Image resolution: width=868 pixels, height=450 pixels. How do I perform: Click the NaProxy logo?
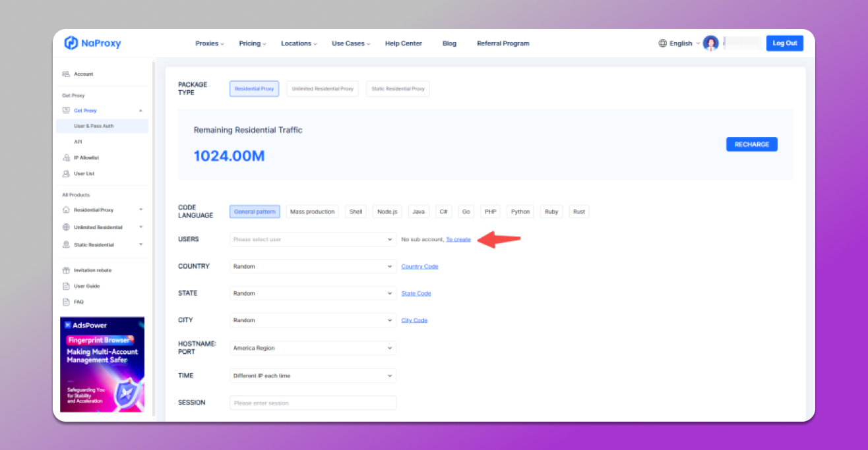pyautogui.click(x=93, y=43)
